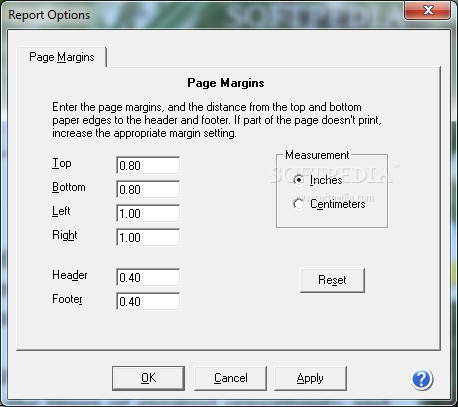
Task: Click the Footer label text
Action: (67, 299)
